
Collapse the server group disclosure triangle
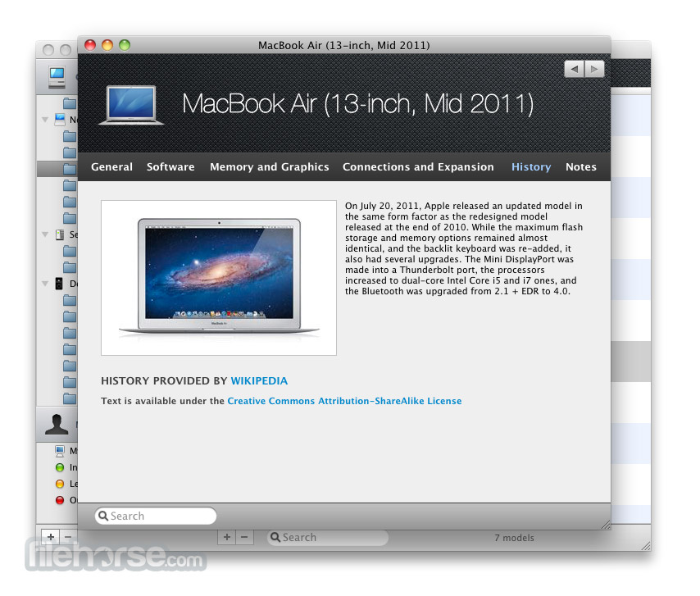45,234
